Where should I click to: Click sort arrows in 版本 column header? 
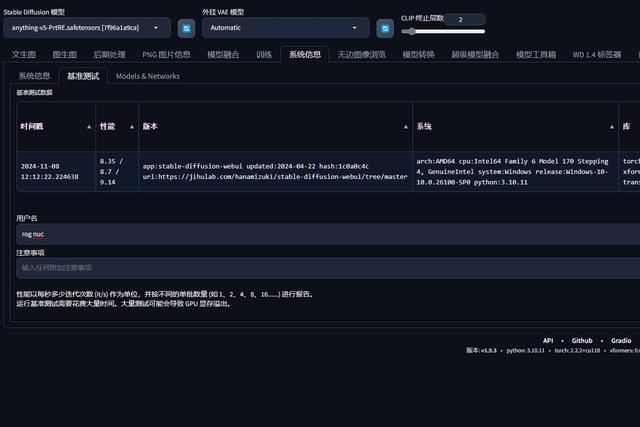point(405,127)
